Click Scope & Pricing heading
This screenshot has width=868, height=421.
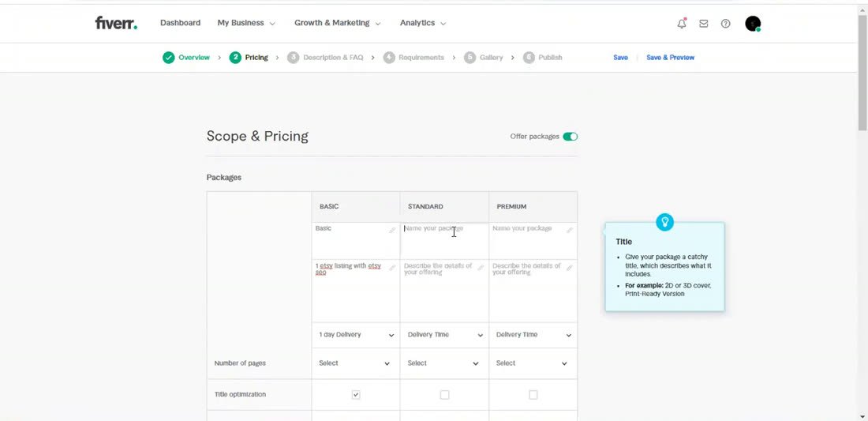(257, 137)
